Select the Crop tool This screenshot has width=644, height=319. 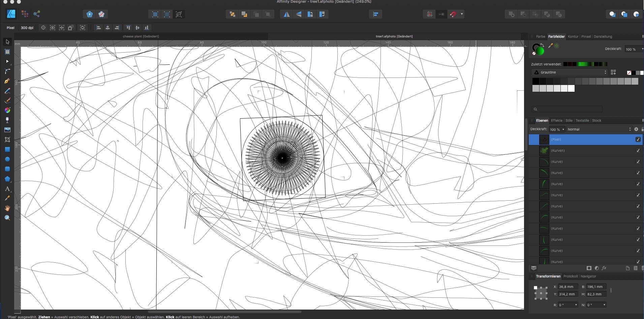click(x=7, y=140)
